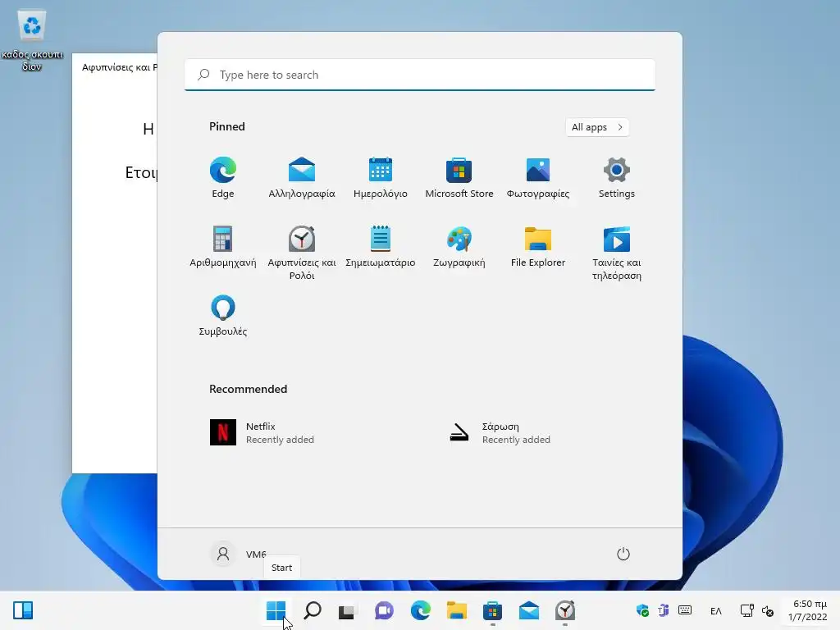
Task: Open the touch keyboard tray icon
Action: coord(685,610)
